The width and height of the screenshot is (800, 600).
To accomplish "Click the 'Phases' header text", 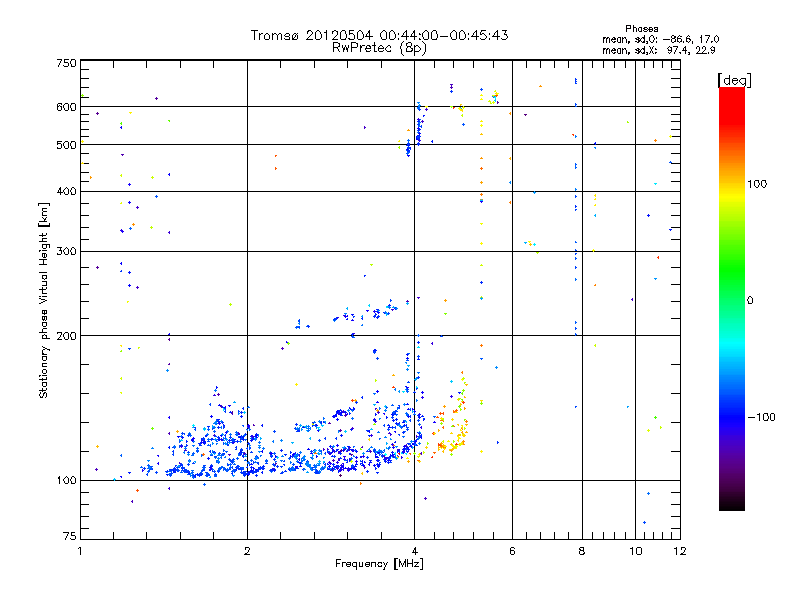I will tap(642, 29).
